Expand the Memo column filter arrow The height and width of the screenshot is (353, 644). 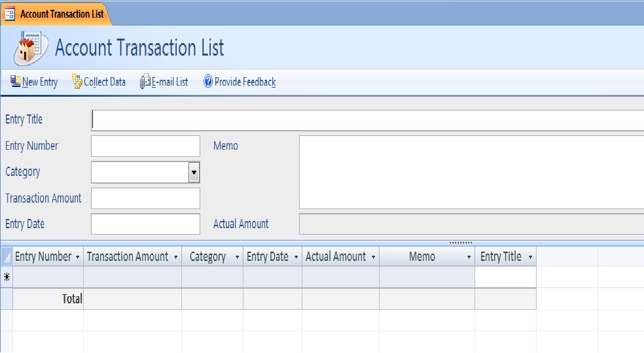pyautogui.click(x=469, y=258)
